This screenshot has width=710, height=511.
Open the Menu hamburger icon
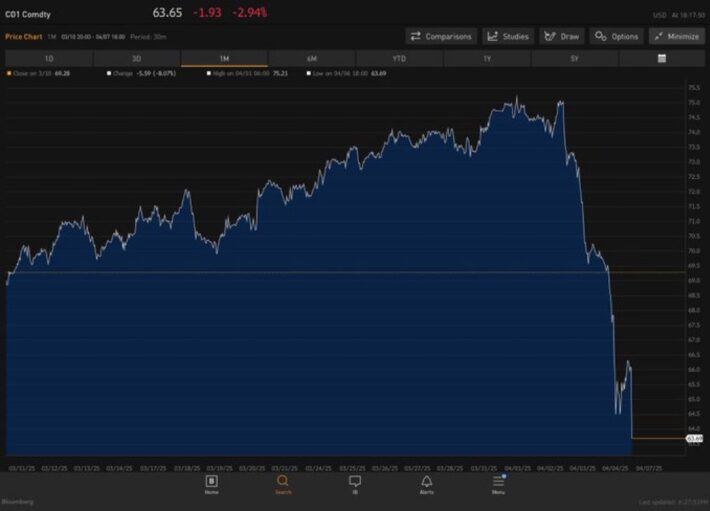pyautogui.click(x=498, y=481)
